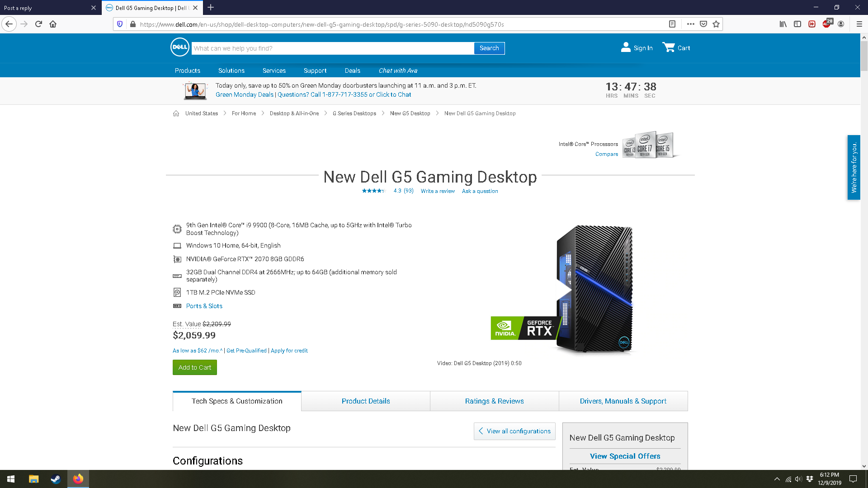
Task: Toggle reader view icon in address bar
Action: click(672, 24)
